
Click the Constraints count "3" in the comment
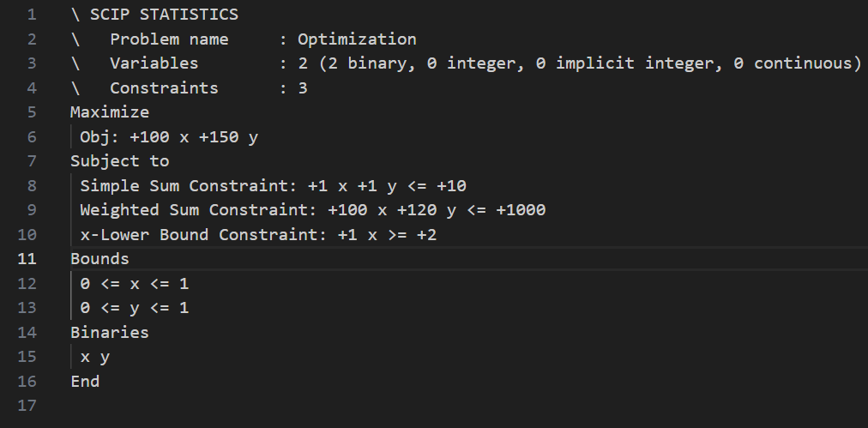click(x=303, y=88)
